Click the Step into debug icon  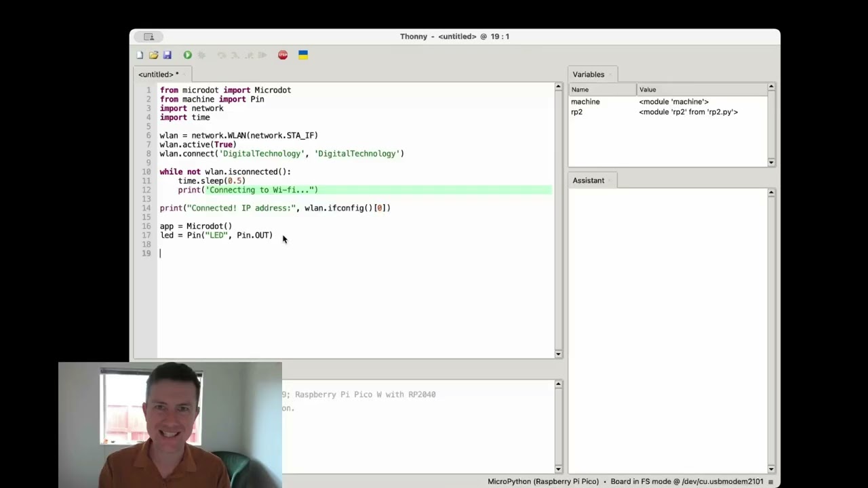(235, 55)
